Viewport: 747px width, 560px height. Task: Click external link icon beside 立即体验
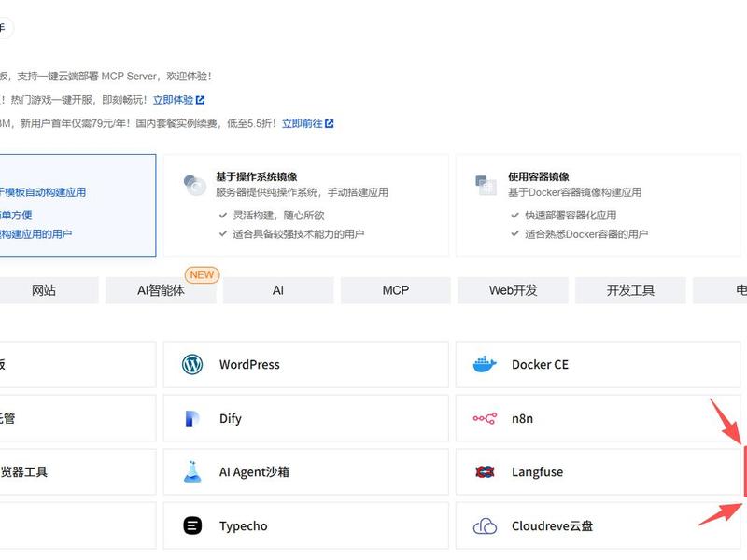click(200, 100)
